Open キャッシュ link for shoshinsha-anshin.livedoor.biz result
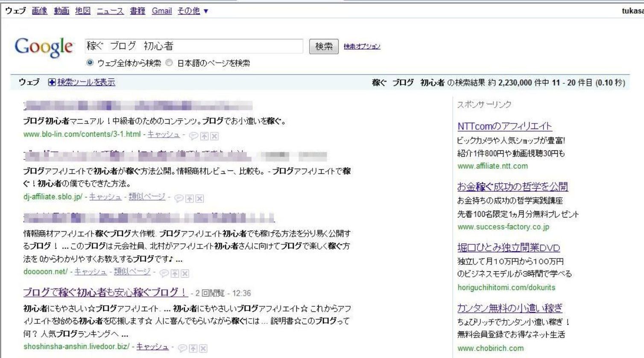The width and height of the screenshot is (644, 358). point(152,346)
